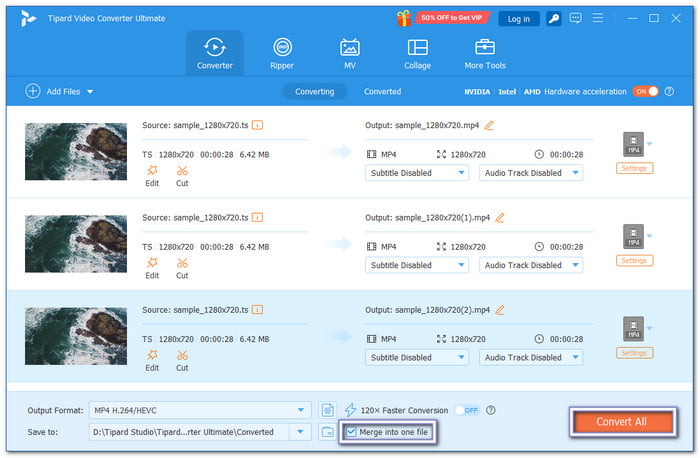The width and height of the screenshot is (700, 458).
Task: Expand Subtitle Disabled dropdown for sample_1280x720(2).mp4
Action: click(x=417, y=358)
